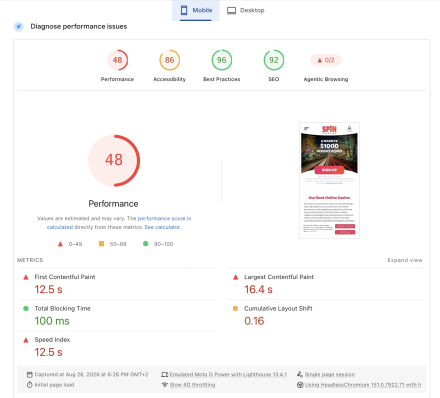Click the Agentic Browsing label
This screenshot has height=398, width=440.
(326, 79)
